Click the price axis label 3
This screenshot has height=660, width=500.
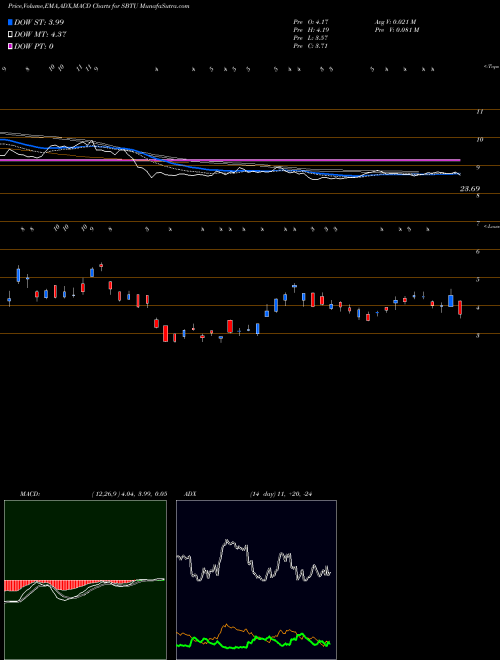(x=478, y=335)
